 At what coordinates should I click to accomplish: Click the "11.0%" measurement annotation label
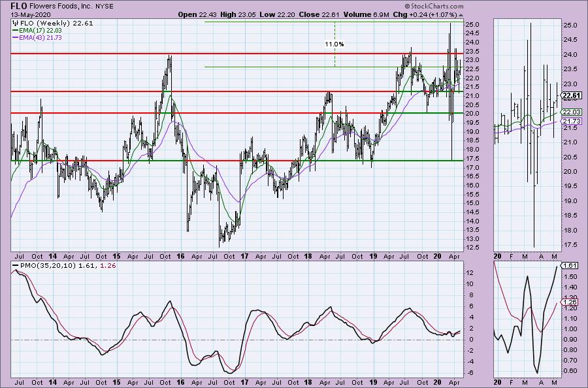334,44
